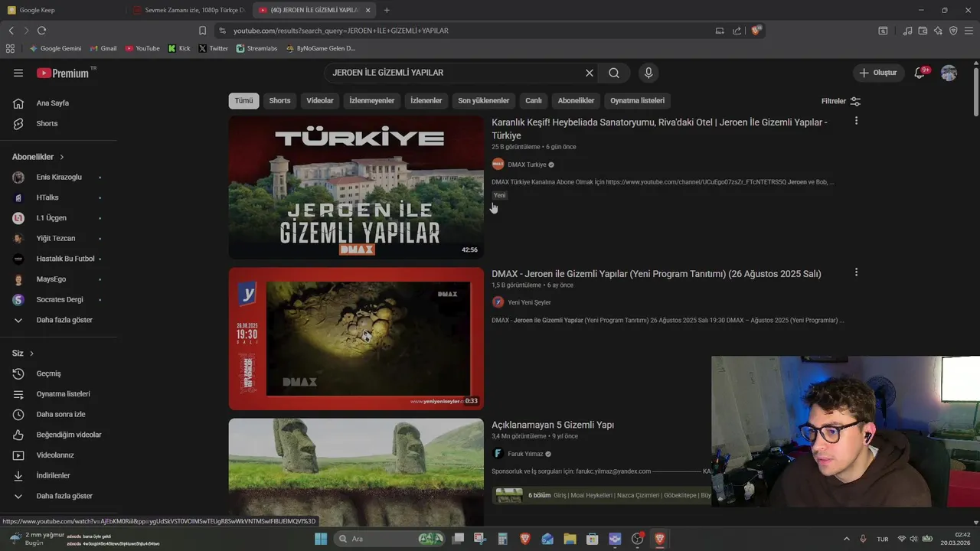
Task: Open the DMAX Turkiye channel link
Action: [527, 165]
